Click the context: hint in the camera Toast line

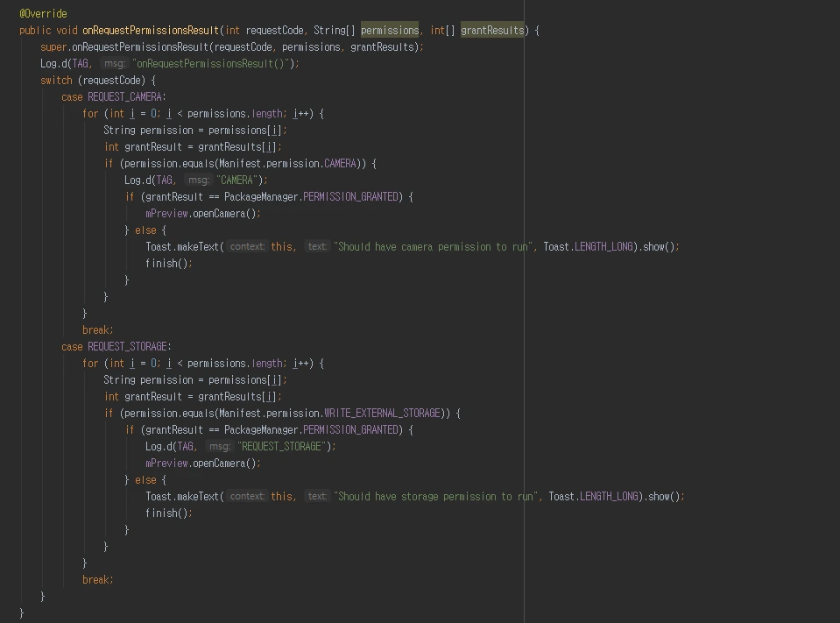point(247,246)
